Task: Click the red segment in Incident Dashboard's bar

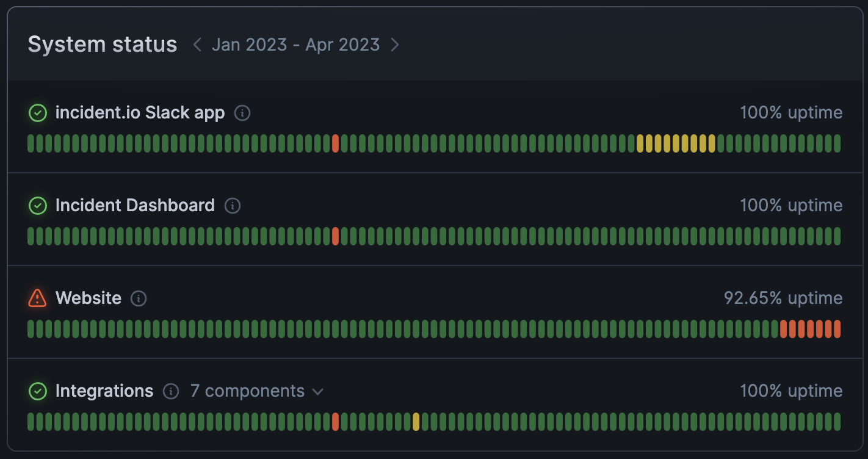Action: pos(336,237)
